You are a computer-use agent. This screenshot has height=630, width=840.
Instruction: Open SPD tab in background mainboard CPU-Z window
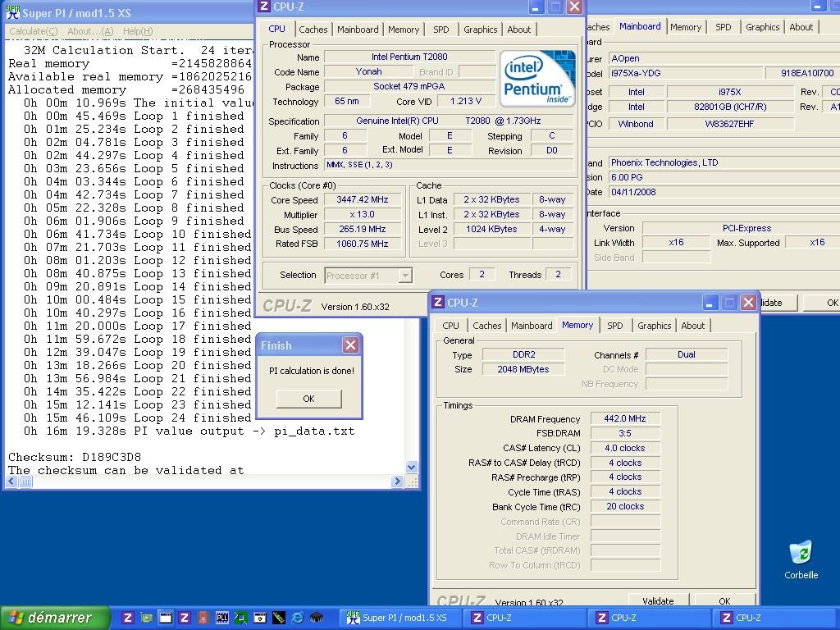pos(723,27)
